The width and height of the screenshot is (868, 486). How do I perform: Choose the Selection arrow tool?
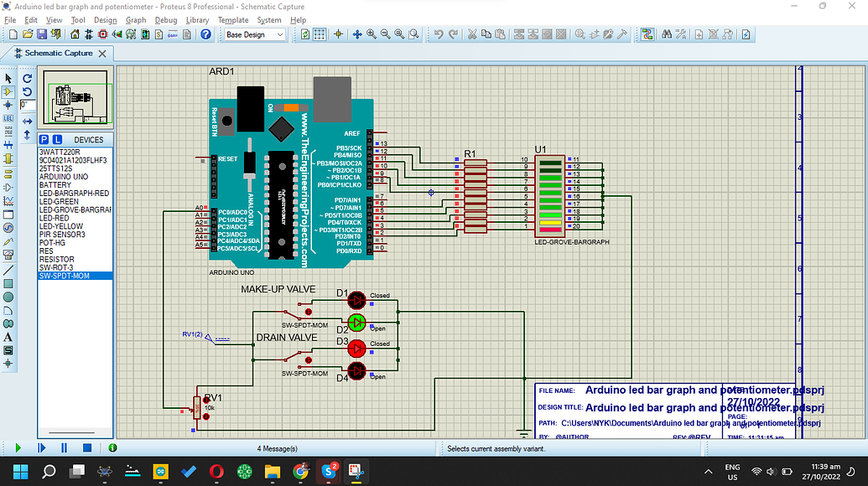click(8, 79)
